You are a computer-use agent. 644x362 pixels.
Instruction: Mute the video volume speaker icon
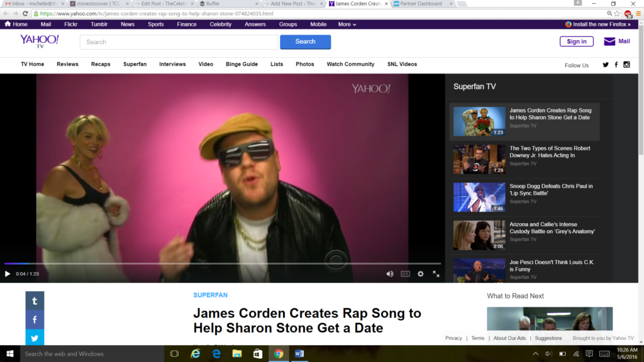click(x=389, y=274)
